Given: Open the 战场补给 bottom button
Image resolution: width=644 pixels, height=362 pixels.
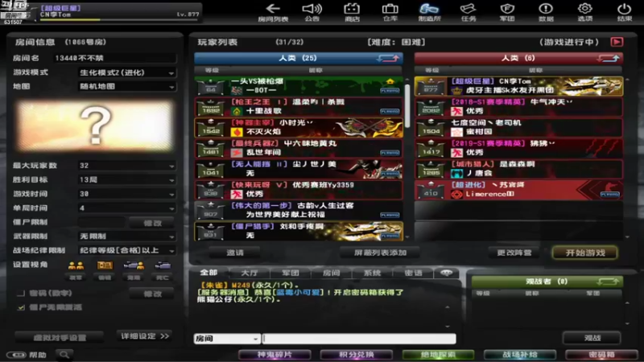Looking at the screenshot, I should tap(519, 355).
